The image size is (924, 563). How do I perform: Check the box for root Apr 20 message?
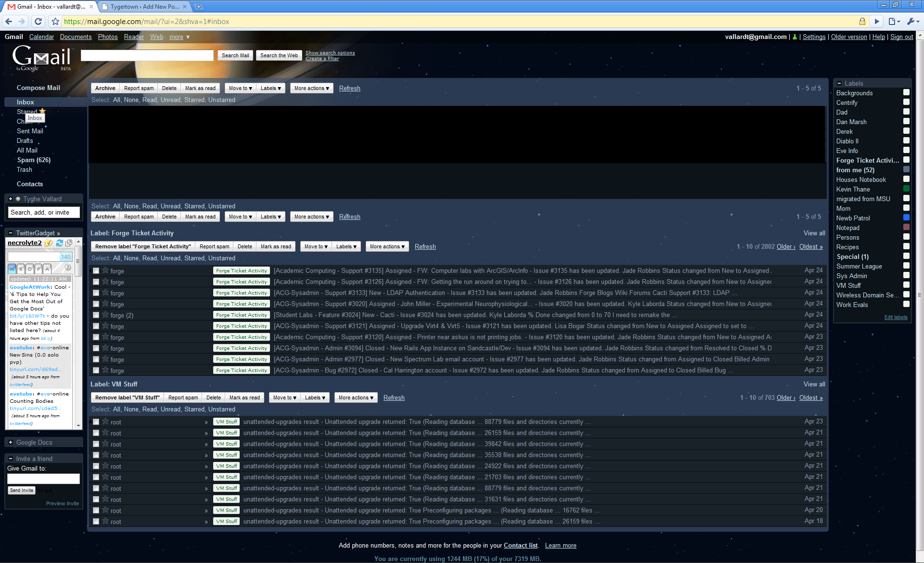coord(96,511)
